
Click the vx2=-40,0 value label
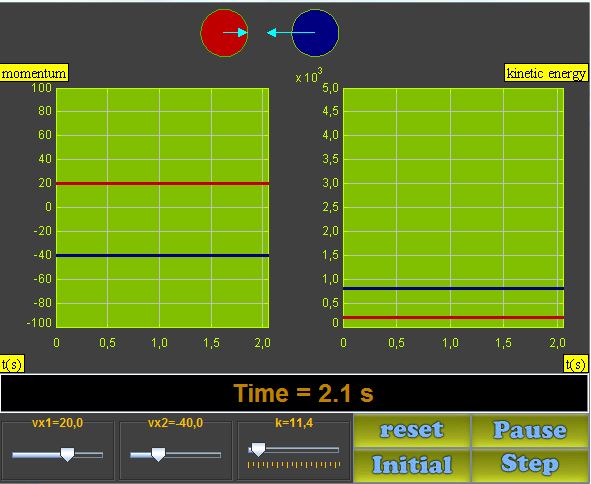tap(176, 423)
